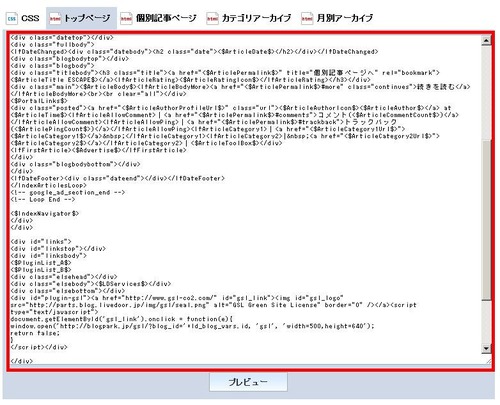Image resolution: width=500 pixels, height=405 pixels.
Task: Click the google_ad_section_end comment line
Action: click(x=68, y=192)
